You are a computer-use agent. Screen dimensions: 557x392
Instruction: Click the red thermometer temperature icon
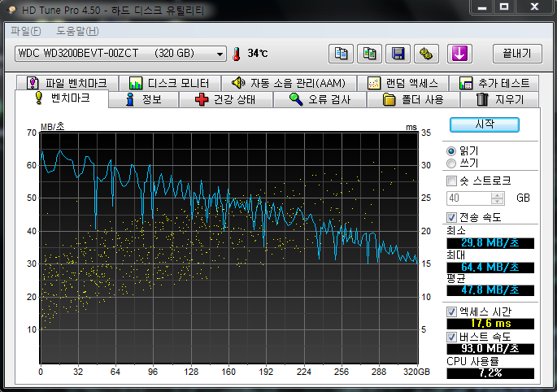click(237, 54)
